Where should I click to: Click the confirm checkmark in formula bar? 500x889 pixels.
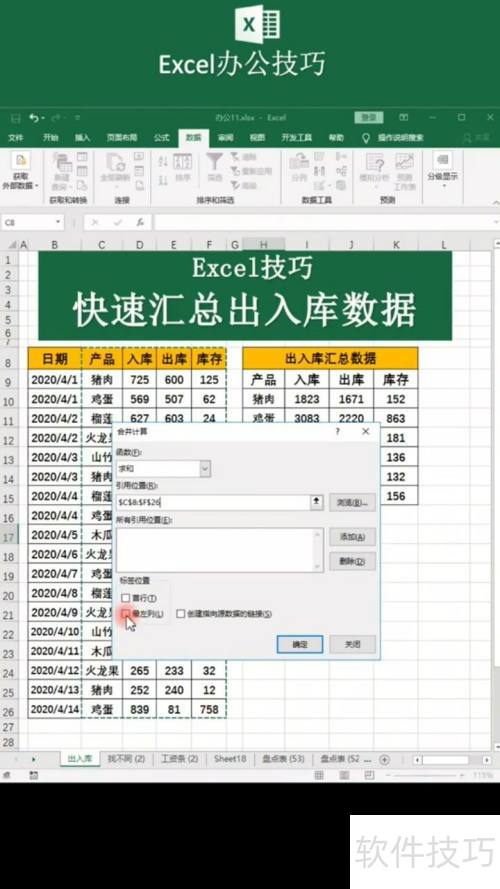[118, 223]
